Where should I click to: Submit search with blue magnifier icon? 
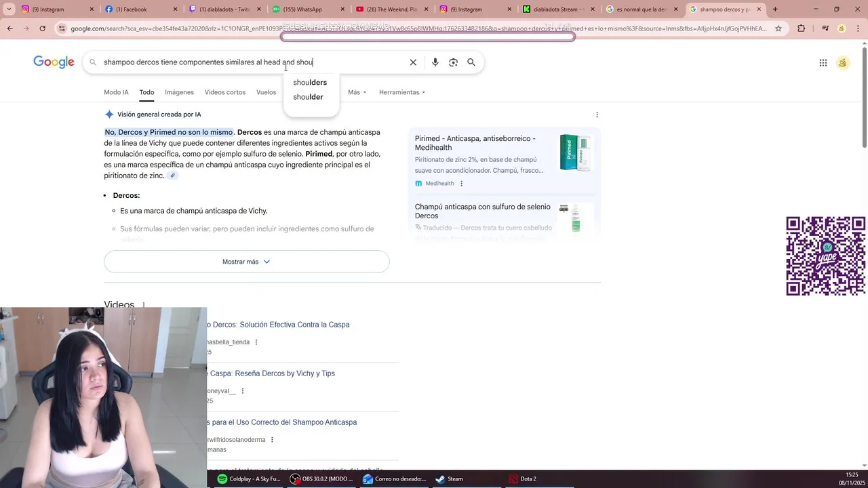[471, 62]
